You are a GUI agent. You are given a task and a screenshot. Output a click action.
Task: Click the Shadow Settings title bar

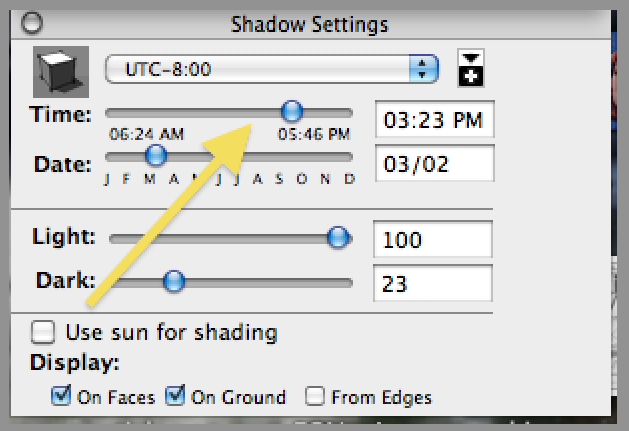tap(308, 22)
